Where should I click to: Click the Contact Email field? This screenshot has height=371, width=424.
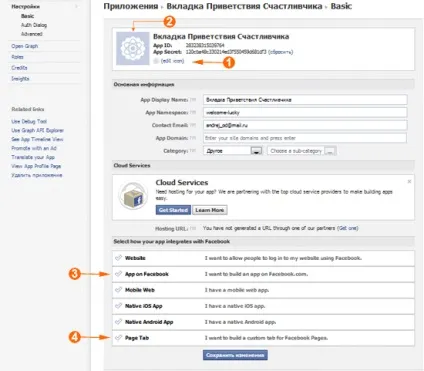(x=305, y=125)
